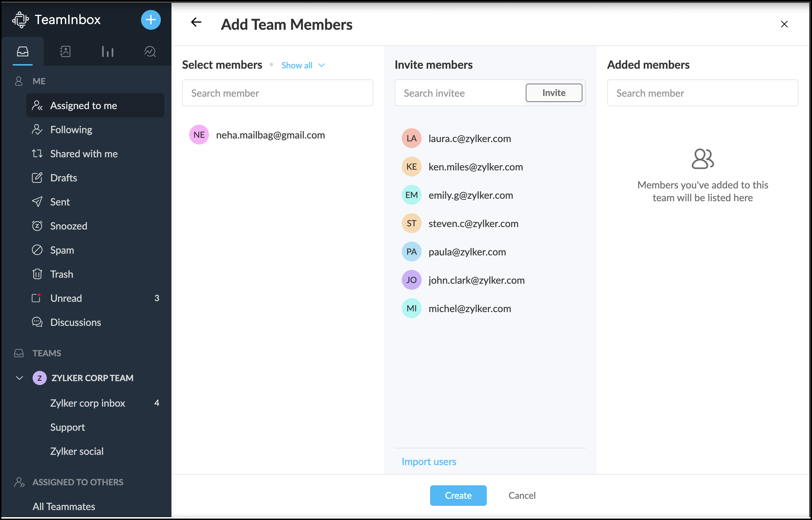Open the Analytics bar chart icon
The width and height of the screenshot is (812, 520).
(108, 51)
